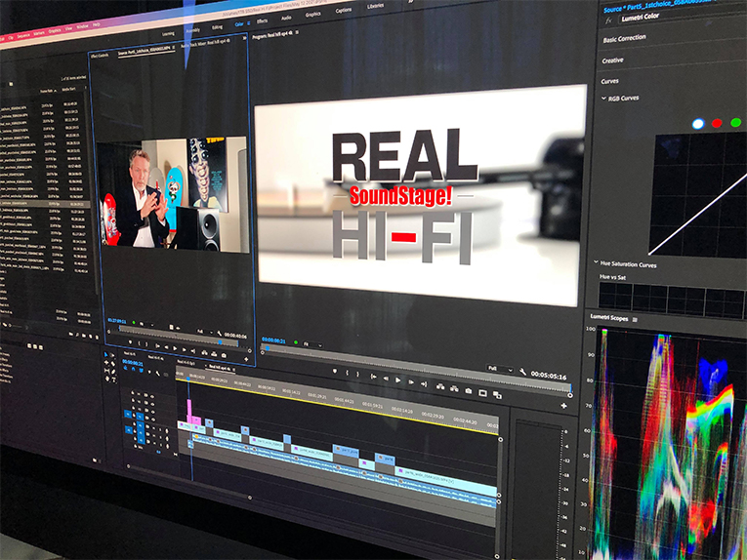Open the Lumetri Scopes panel menu
Viewport: 747px width, 560px height.
point(635,320)
